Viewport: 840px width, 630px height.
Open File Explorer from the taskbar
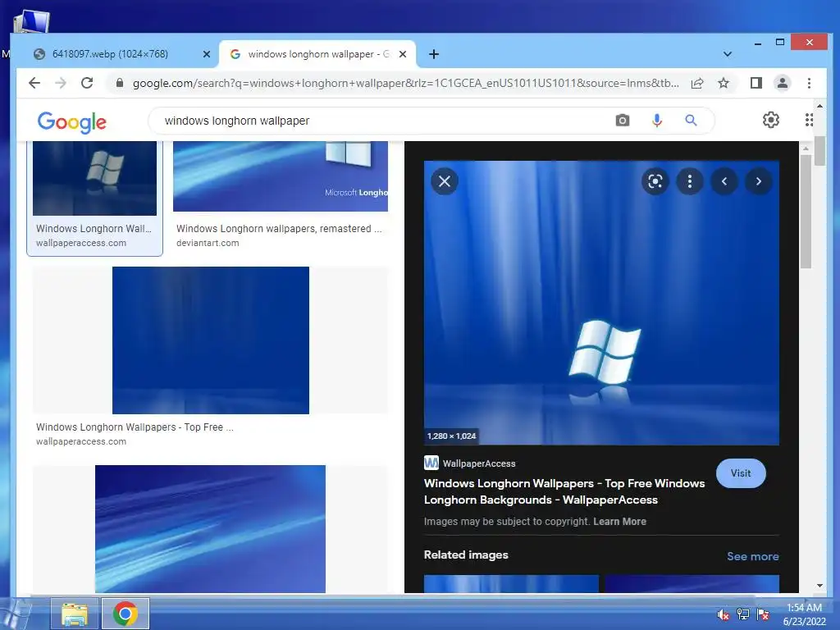click(75, 614)
